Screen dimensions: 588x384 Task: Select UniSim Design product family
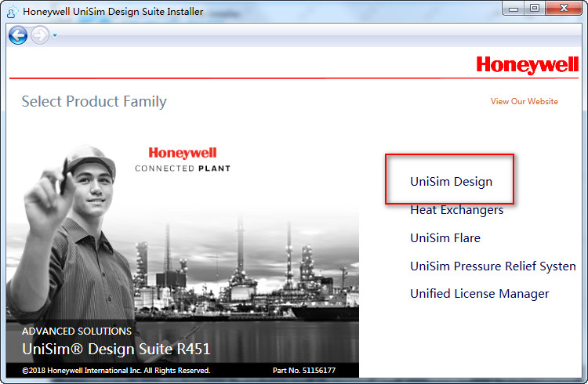451,182
